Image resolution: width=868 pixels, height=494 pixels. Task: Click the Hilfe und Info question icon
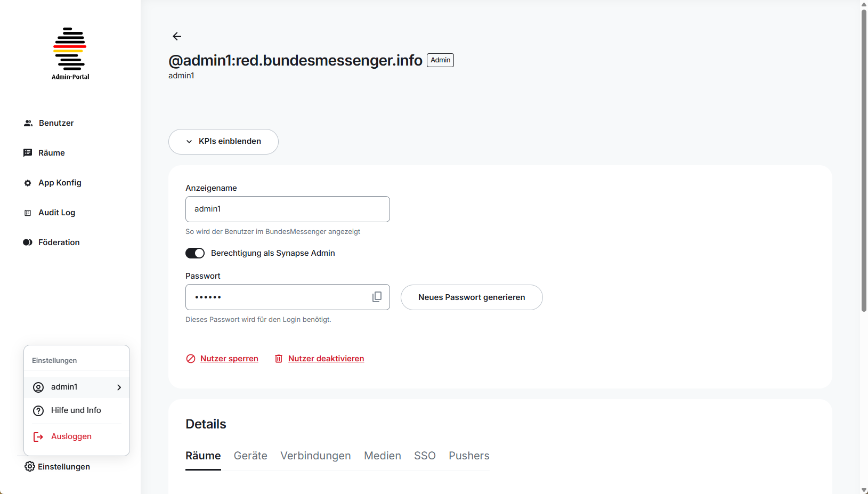pyautogui.click(x=38, y=411)
